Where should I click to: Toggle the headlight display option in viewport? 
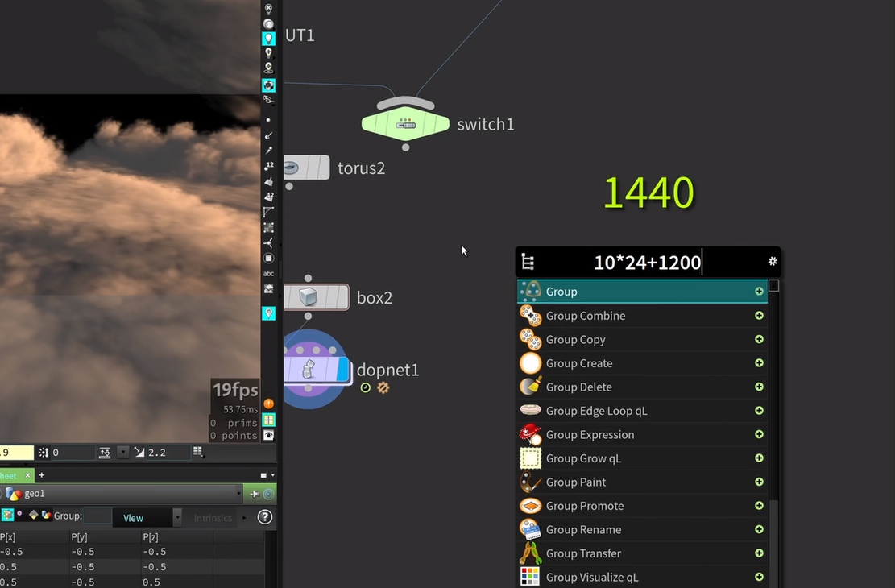268,38
